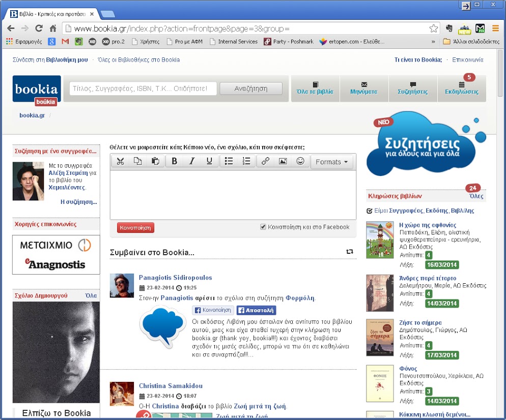Click into the book search input field

(143, 88)
